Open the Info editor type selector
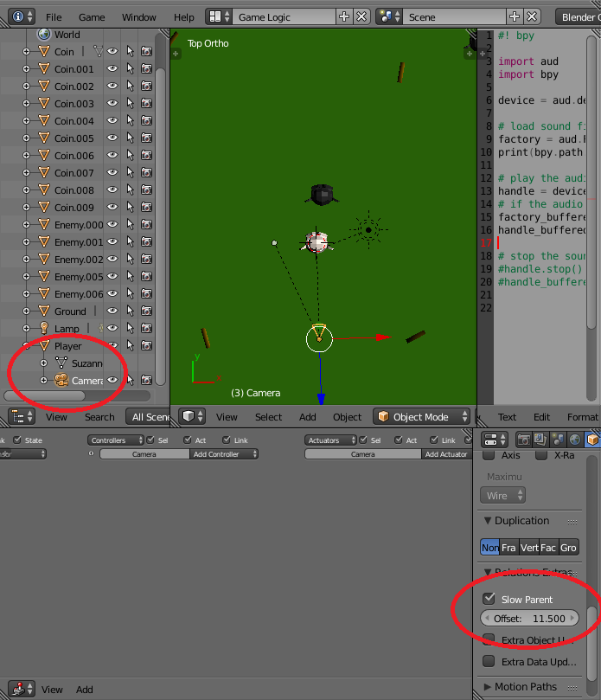Screen dimensions: 601x700 pyautogui.click(x=22, y=17)
